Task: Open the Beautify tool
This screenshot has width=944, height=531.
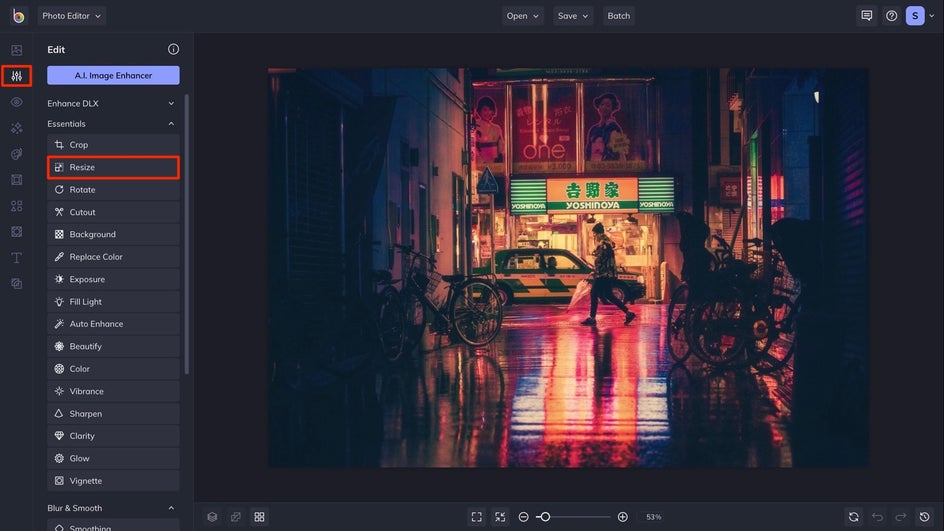Action: pos(113,346)
